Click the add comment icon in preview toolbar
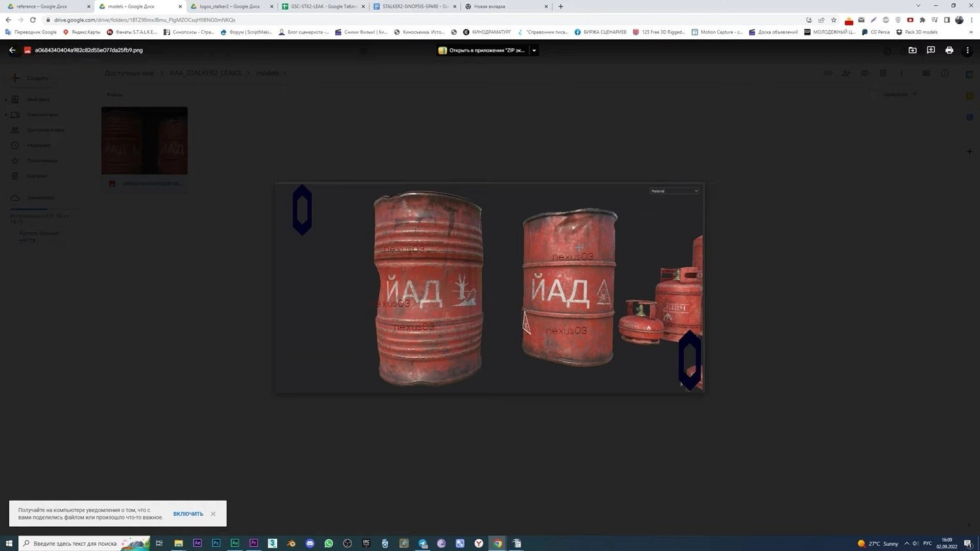Image resolution: width=980 pixels, height=551 pixels. pos(931,50)
